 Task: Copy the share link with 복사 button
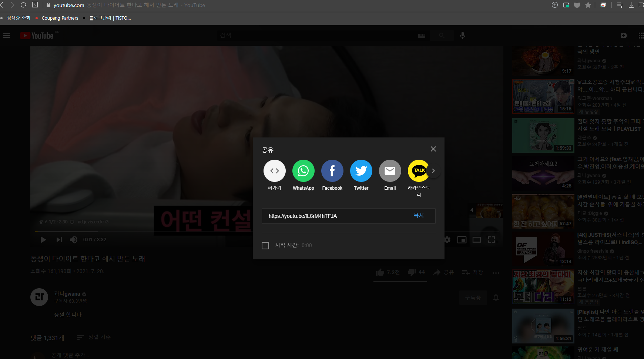coord(419,216)
